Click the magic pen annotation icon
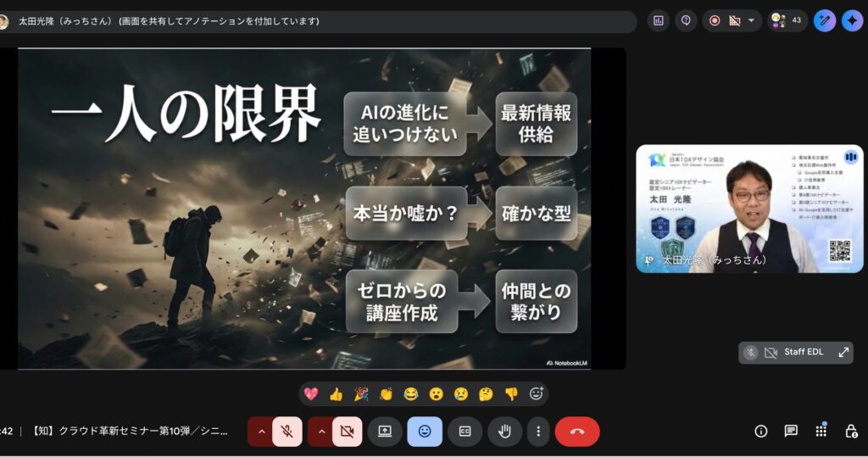Screen dimensions: 868x457 coord(824,20)
